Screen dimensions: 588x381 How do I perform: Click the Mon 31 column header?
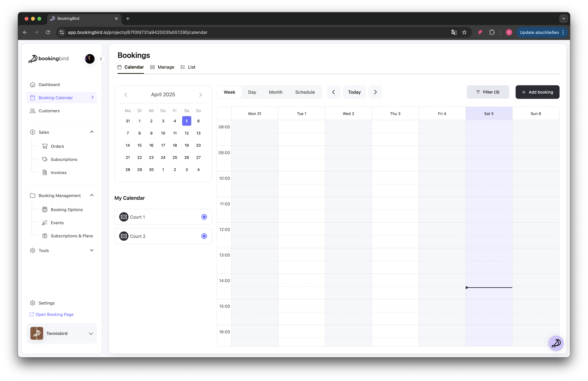pos(255,113)
